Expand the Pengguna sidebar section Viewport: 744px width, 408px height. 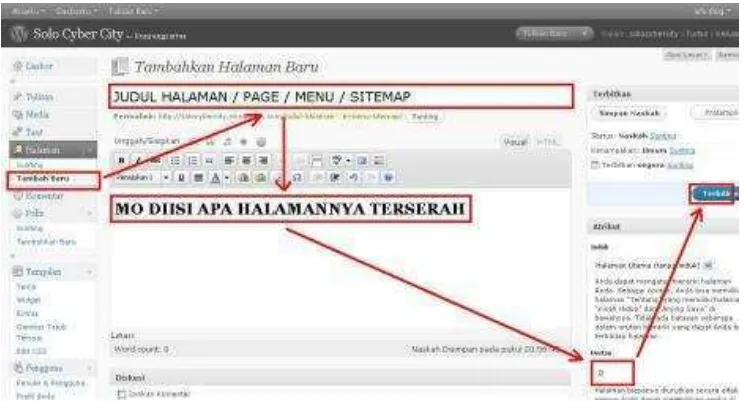pyautogui.click(x=89, y=369)
